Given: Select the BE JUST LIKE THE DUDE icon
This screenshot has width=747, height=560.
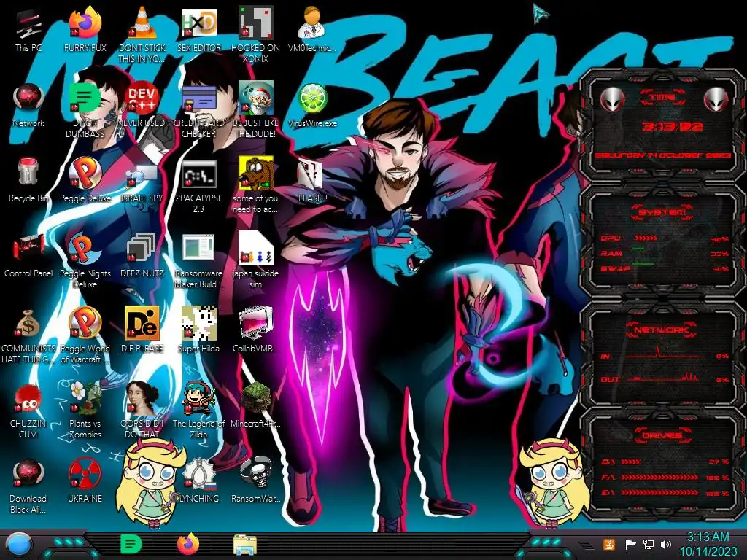Looking at the screenshot, I should tap(255, 110).
